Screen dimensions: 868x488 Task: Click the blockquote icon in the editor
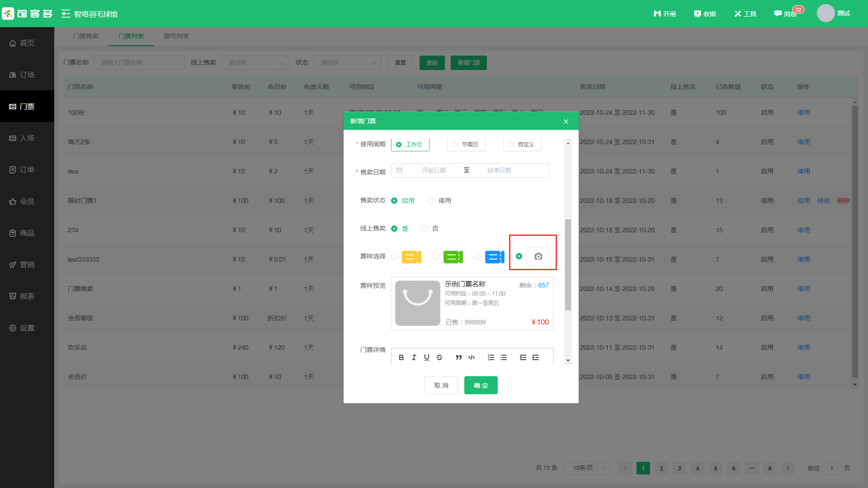(458, 357)
